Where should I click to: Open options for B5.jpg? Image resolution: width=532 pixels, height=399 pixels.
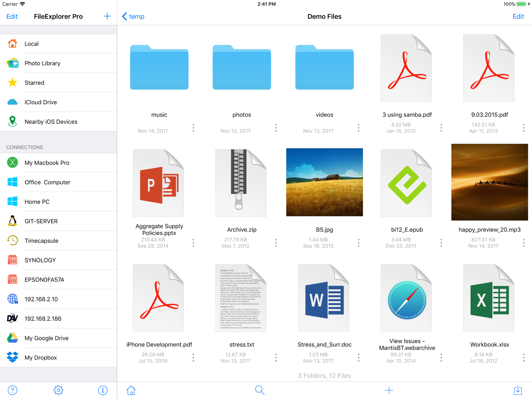point(358,243)
